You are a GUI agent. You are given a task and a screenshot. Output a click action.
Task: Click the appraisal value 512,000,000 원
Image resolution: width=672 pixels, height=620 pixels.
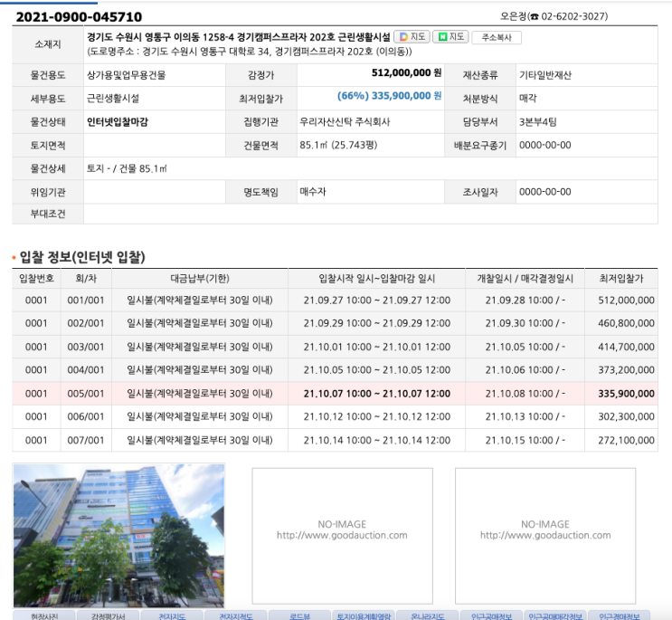(x=406, y=73)
